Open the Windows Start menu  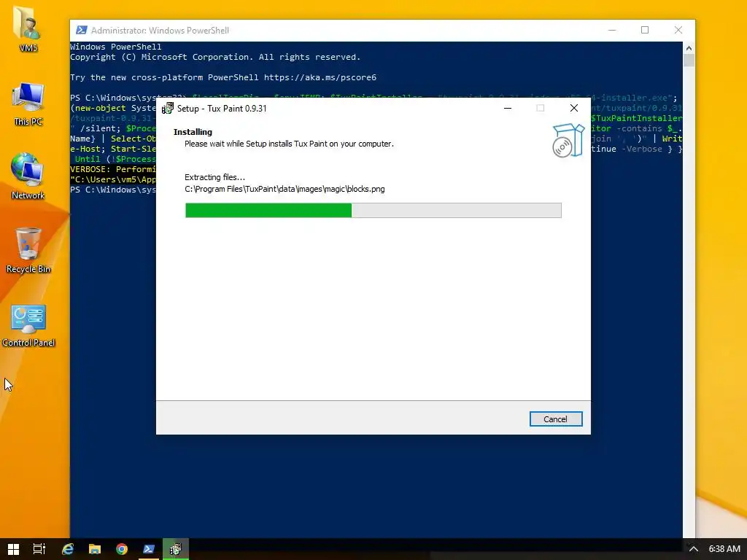click(x=13, y=549)
